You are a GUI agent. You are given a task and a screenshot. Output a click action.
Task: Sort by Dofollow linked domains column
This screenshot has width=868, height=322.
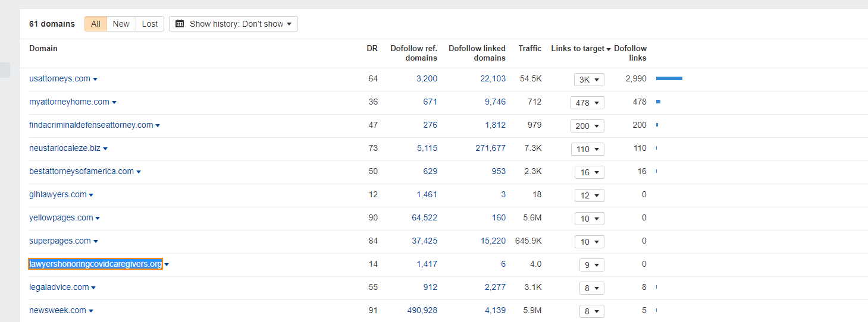tap(477, 53)
